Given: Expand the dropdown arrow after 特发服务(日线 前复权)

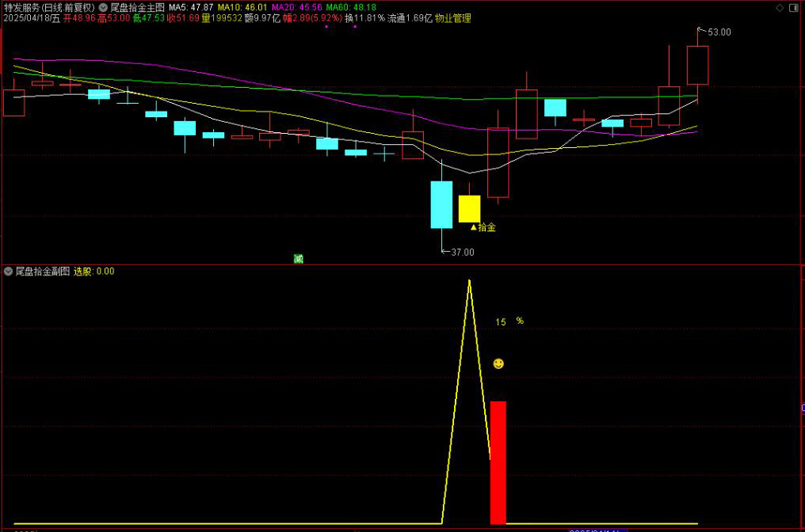Looking at the screenshot, I should 103,7.
